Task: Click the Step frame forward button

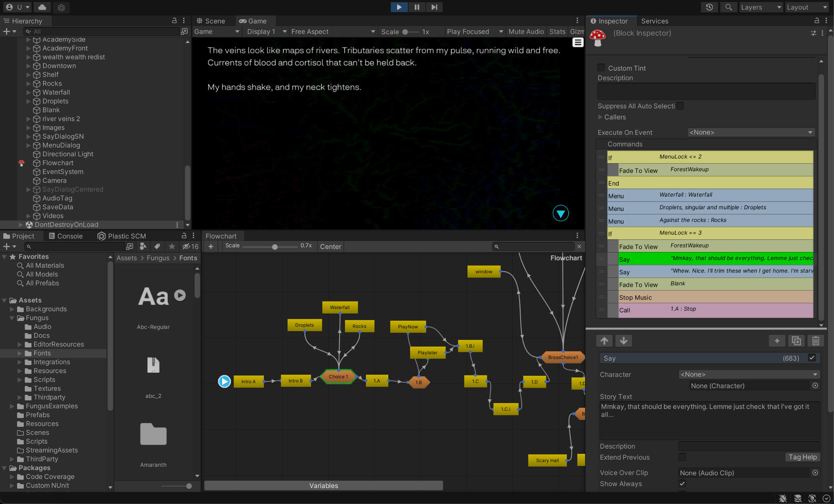Action: [434, 7]
